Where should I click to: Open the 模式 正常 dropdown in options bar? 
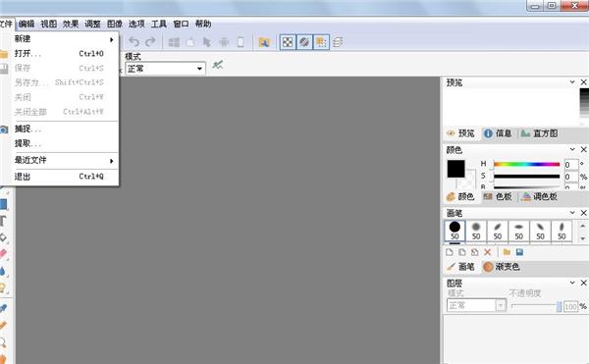point(165,69)
